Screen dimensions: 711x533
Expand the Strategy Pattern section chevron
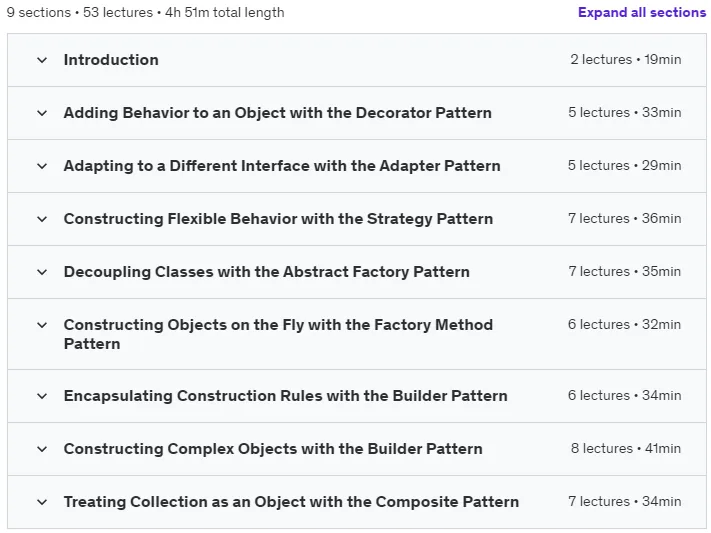point(42,219)
